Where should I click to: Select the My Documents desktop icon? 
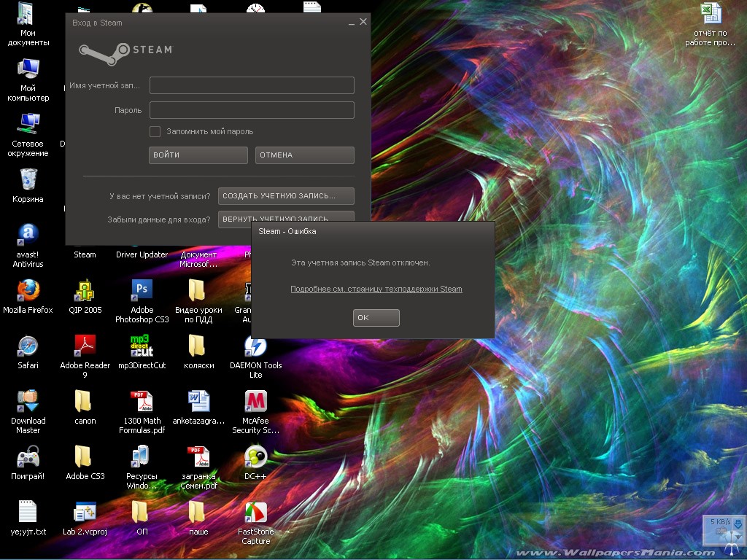pyautogui.click(x=28, y=24)
